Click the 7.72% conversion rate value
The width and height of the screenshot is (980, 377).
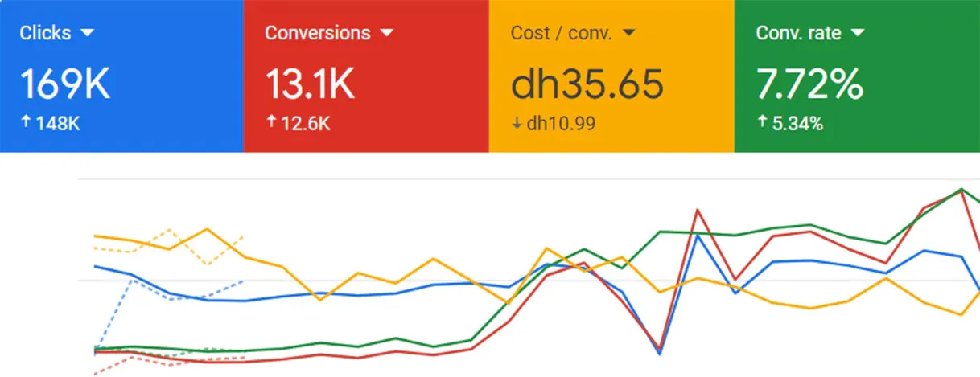point(809,84)
